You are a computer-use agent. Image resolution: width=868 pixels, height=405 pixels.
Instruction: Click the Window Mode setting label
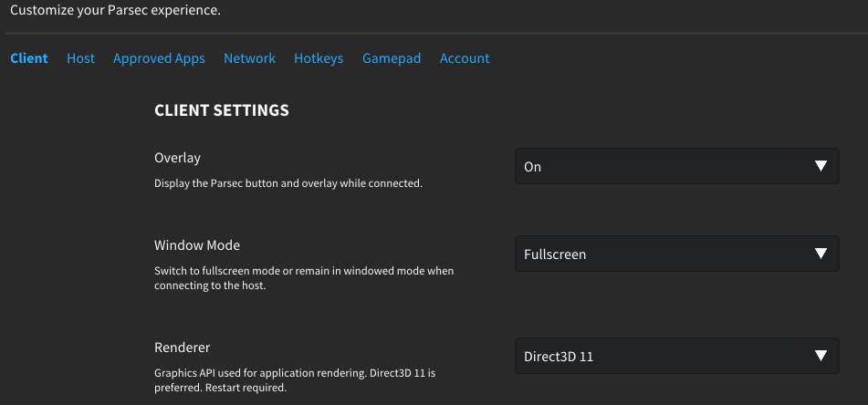[x=197, y=245]
